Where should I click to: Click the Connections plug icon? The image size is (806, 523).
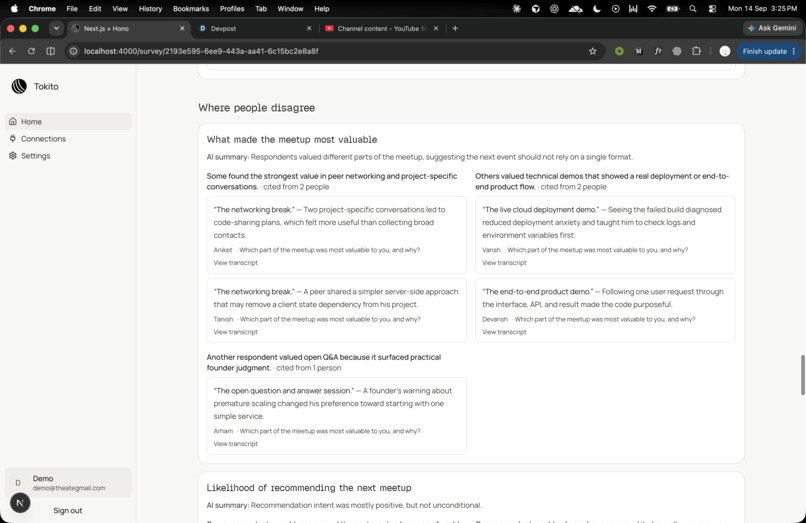point(13,138)
